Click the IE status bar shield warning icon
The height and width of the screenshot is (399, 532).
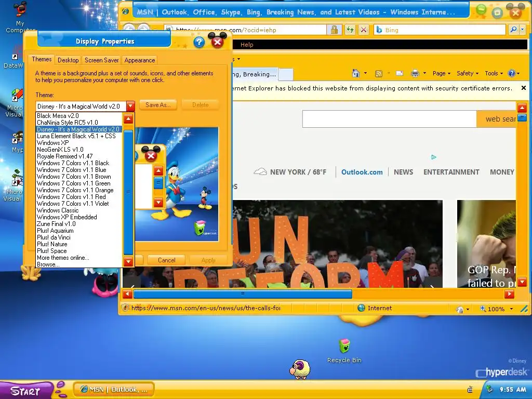tap(126, 308)
